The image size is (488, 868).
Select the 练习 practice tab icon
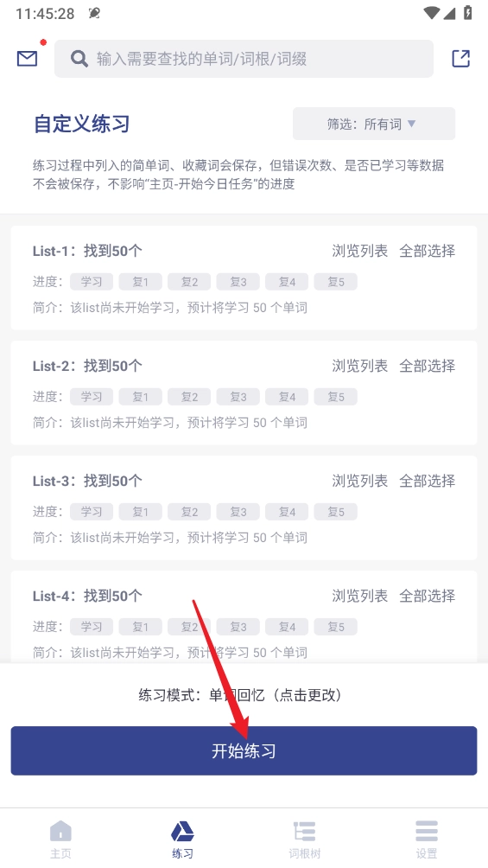(182, 831)
